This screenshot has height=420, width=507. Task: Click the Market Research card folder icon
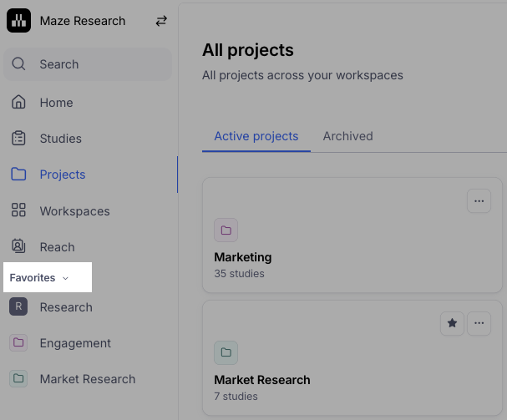pyautogui.click(x=226, y=352)
